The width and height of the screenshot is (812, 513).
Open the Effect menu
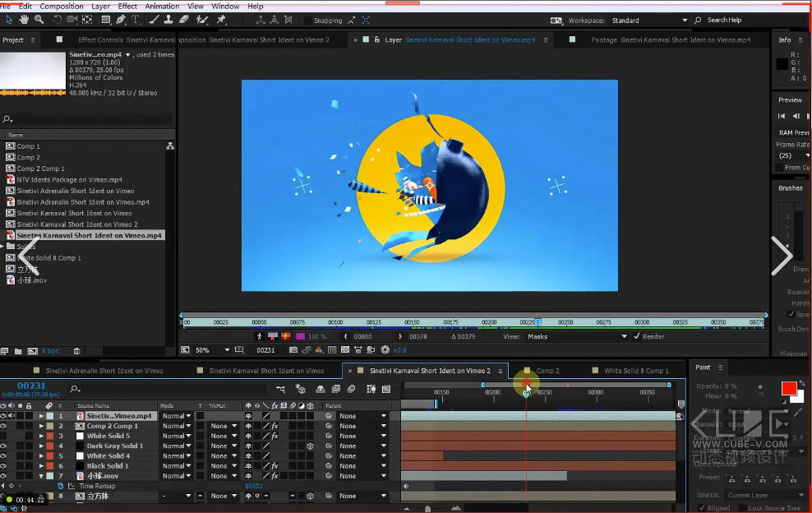pos(127,7)
